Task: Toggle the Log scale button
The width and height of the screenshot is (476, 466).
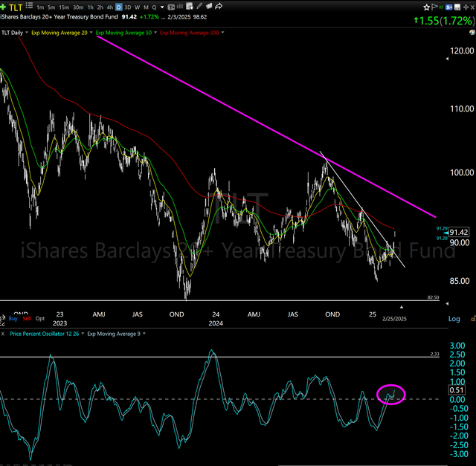Action: point(454,319)
